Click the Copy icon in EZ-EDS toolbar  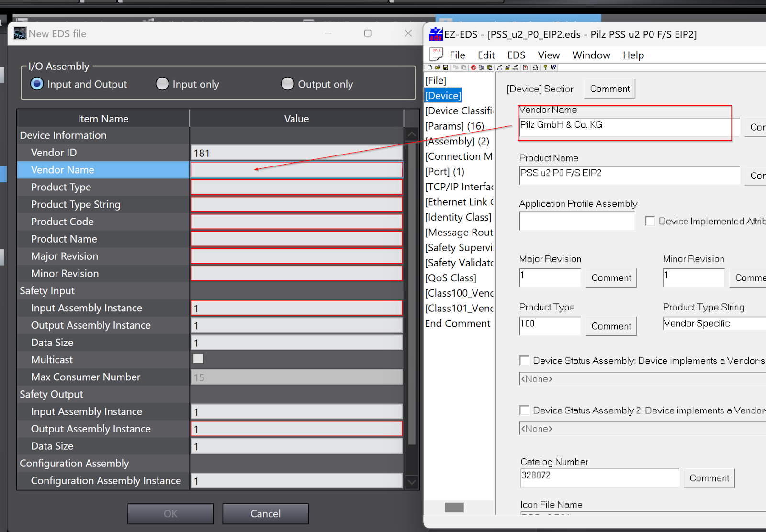[x=456, y=67]
